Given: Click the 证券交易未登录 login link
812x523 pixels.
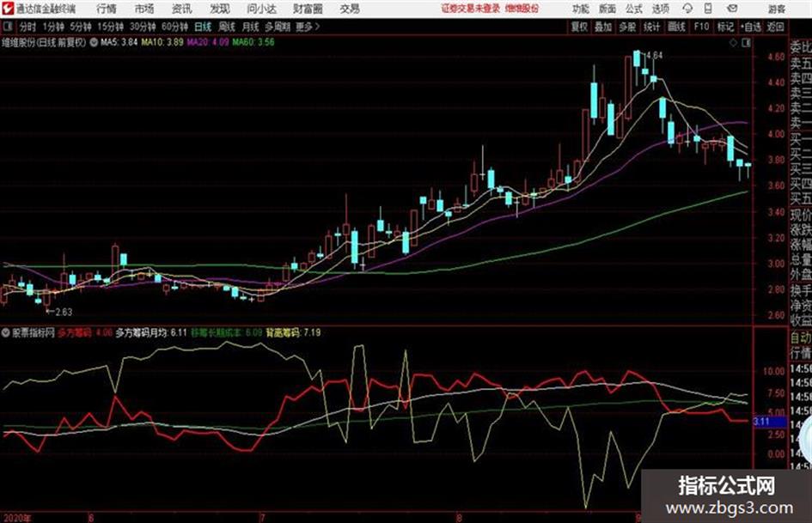Looking at the screenshot, I should (x=471, y=9).
